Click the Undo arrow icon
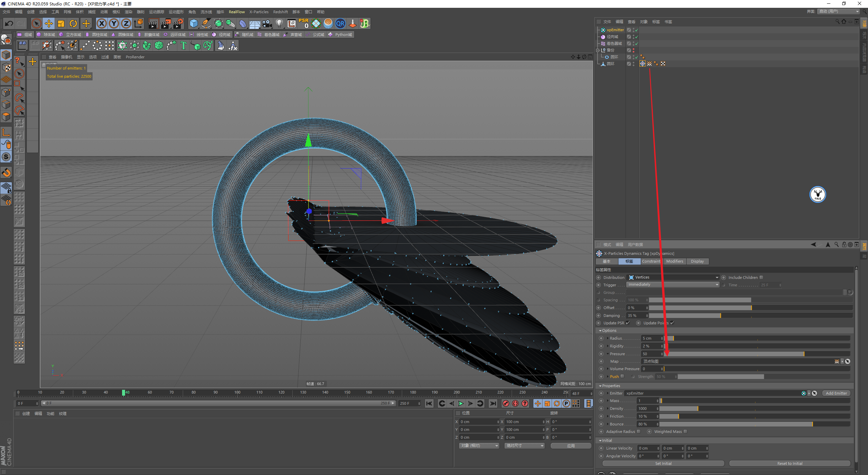Viewport: 868px width, 475px height. click(9, 23)
